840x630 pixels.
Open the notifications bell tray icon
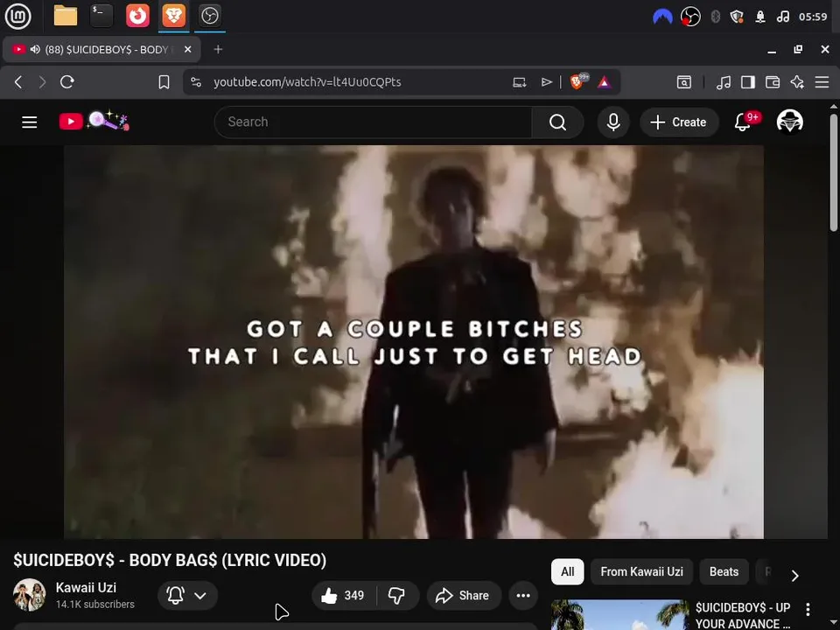pos(760,17)
